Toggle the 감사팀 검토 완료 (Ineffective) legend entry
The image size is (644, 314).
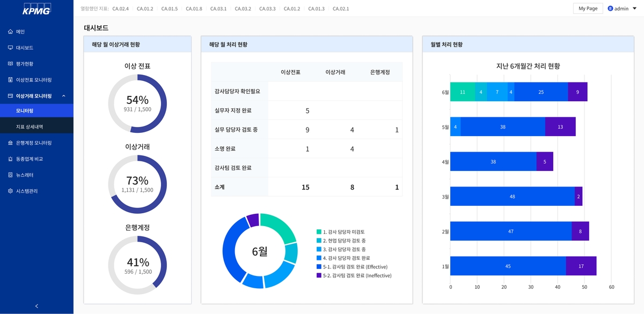point(357,275)
